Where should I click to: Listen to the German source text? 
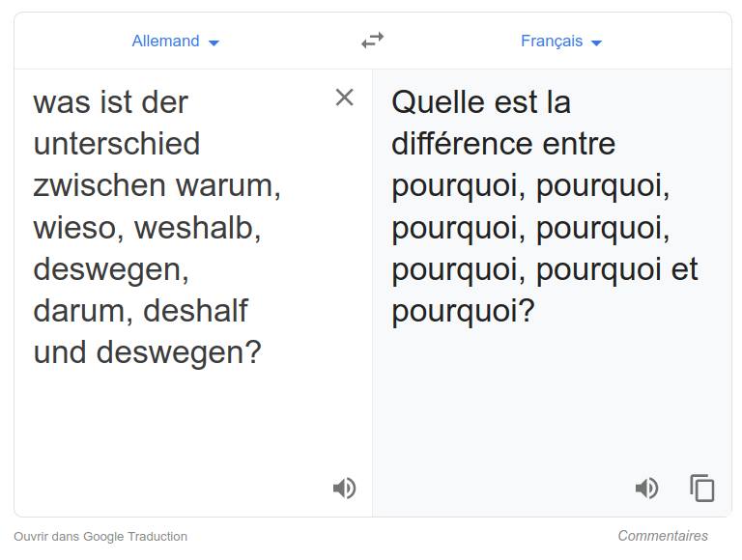[x=344, y=488]
